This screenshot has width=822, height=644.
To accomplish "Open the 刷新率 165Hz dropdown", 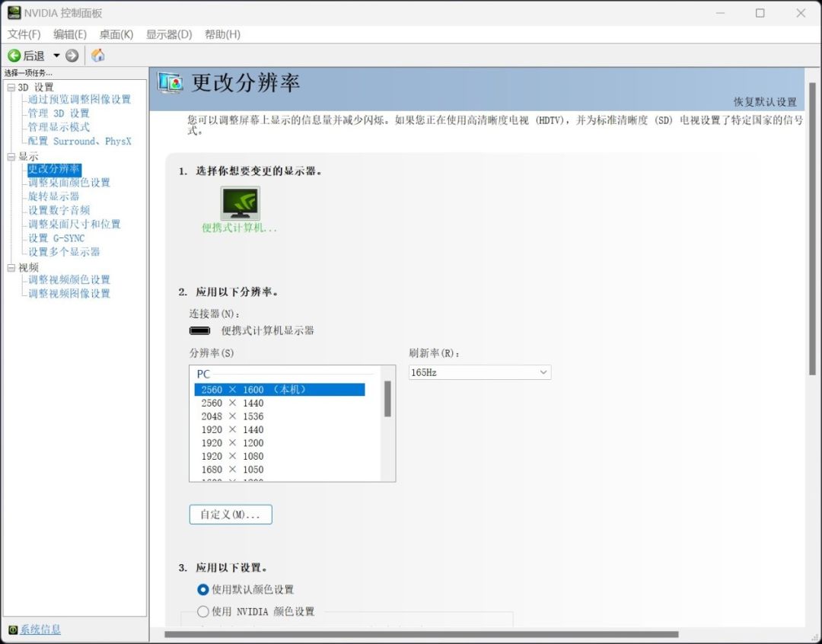I will point(479,372).
